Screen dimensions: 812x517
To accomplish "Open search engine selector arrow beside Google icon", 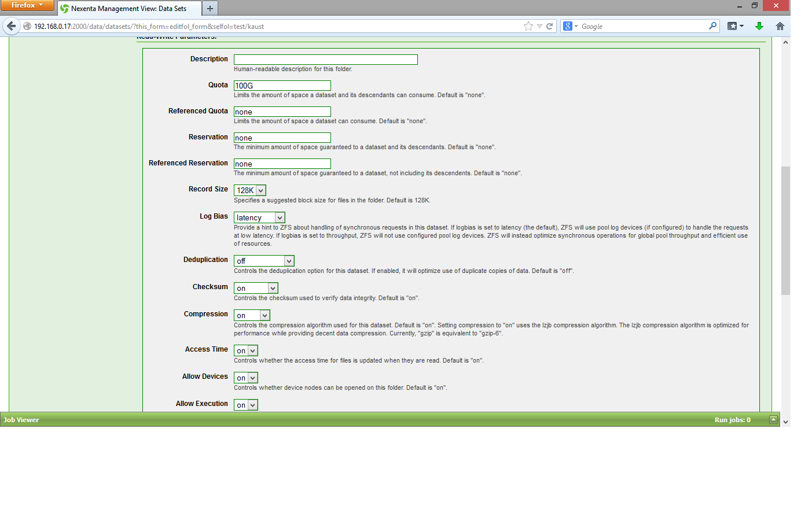I will (576, 27).
